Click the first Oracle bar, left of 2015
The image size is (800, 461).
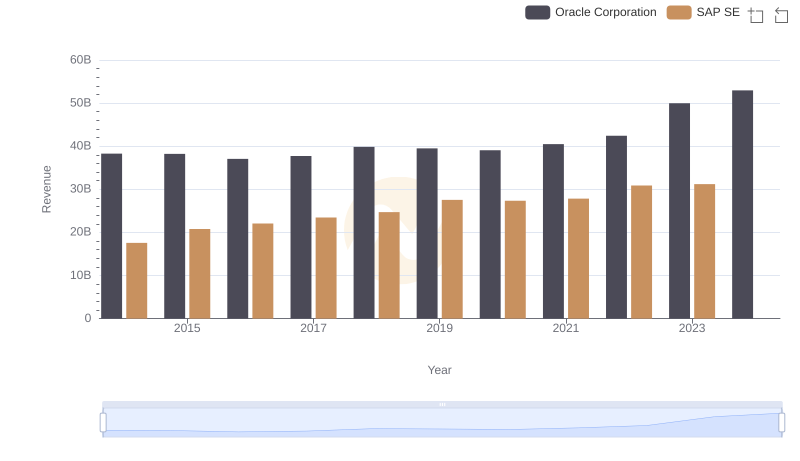click(112, 236)
